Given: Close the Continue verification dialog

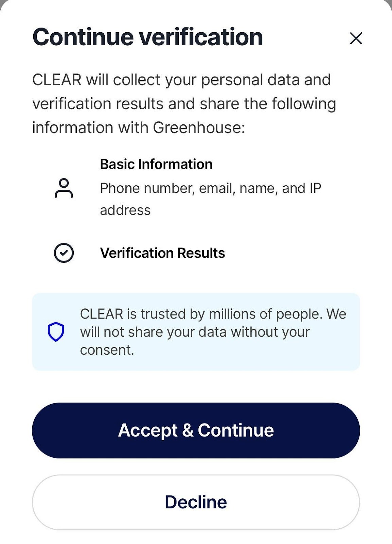Looking at the screenshot, I should click(x=356, y=38).
